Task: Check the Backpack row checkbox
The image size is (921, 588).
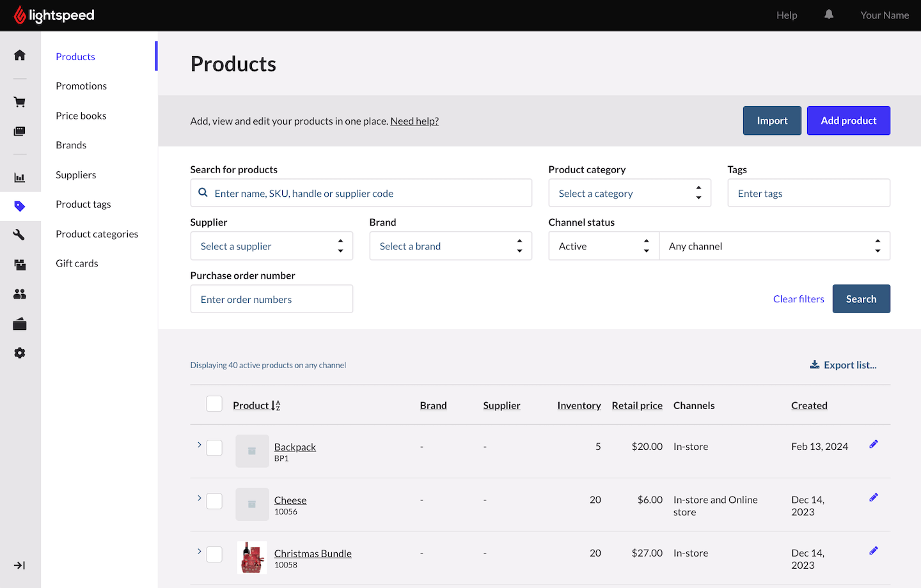Action: (x=214, y=447)
